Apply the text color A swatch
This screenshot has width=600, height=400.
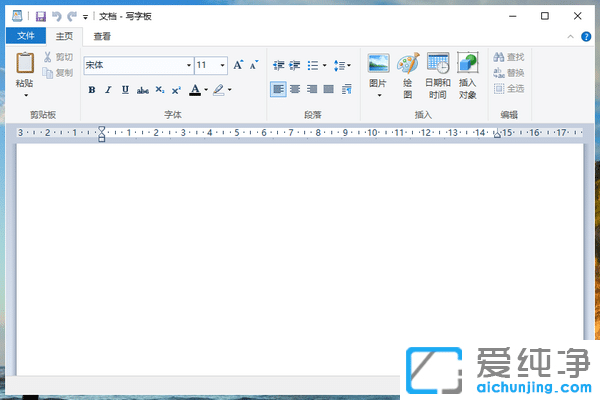[x=195, y=90]
